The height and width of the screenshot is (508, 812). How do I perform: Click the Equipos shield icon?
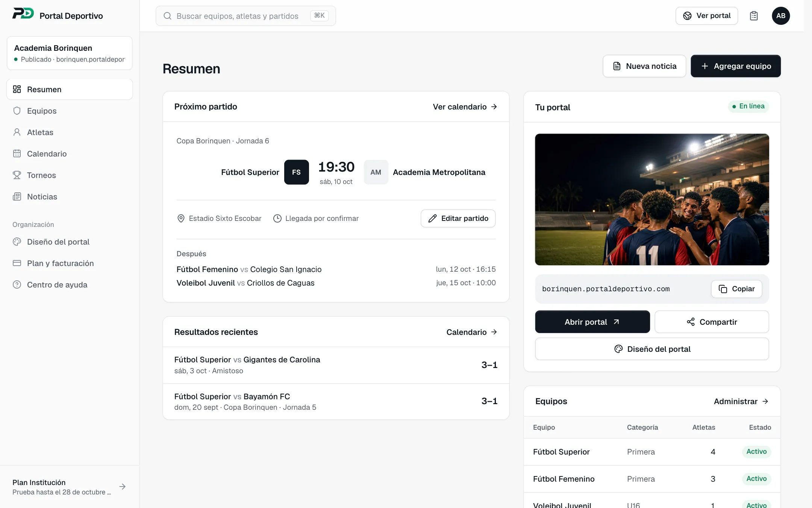click(x=17, y=111)
